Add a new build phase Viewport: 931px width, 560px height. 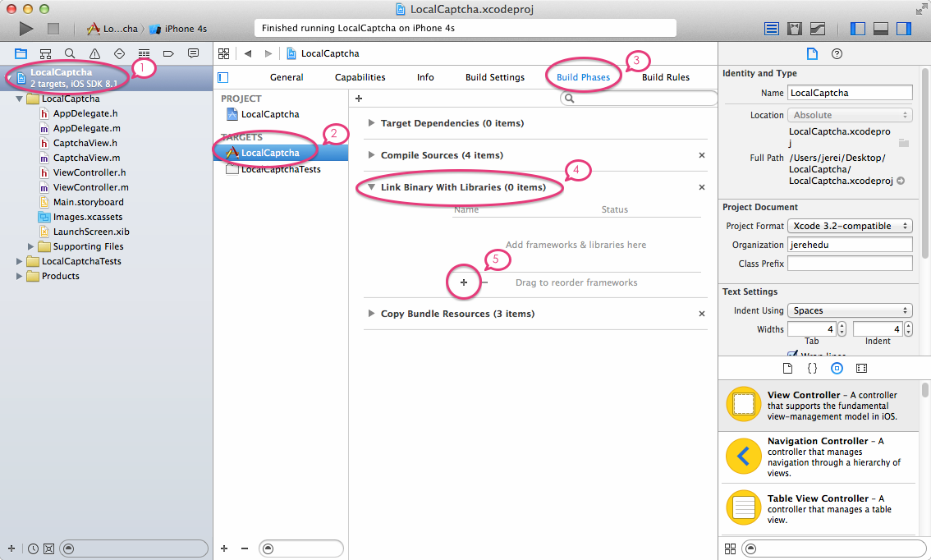click(359, 99)
